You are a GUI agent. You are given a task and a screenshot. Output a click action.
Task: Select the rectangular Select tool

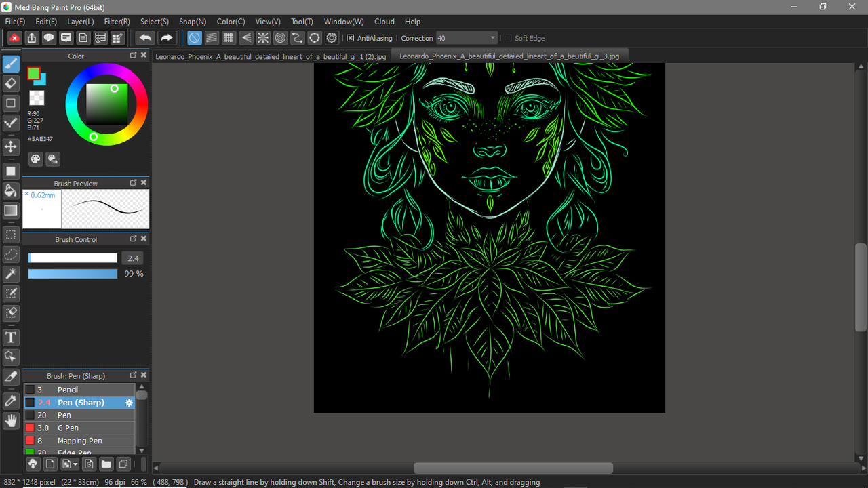click(x=11, y=235)
